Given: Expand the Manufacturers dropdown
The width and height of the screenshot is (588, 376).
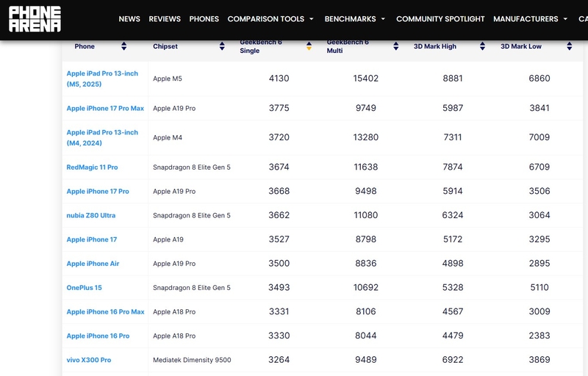Looking at the screenshot, I should (x=530, y=18).
